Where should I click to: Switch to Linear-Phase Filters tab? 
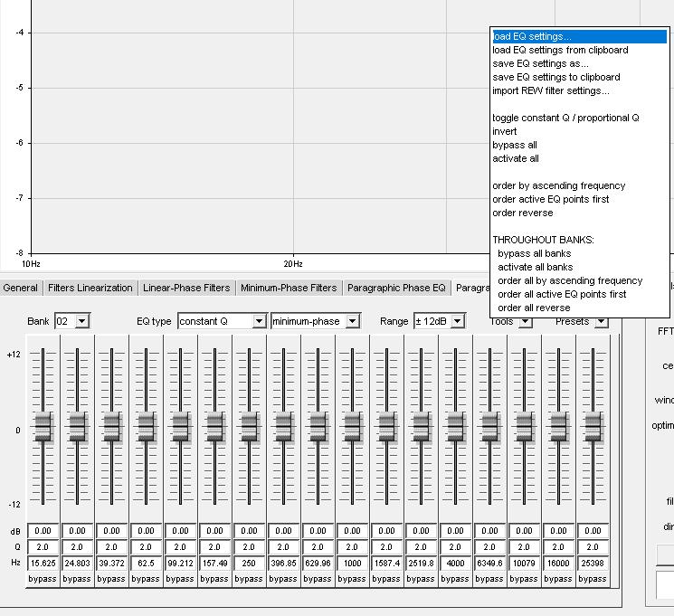[x=186, y=288]
